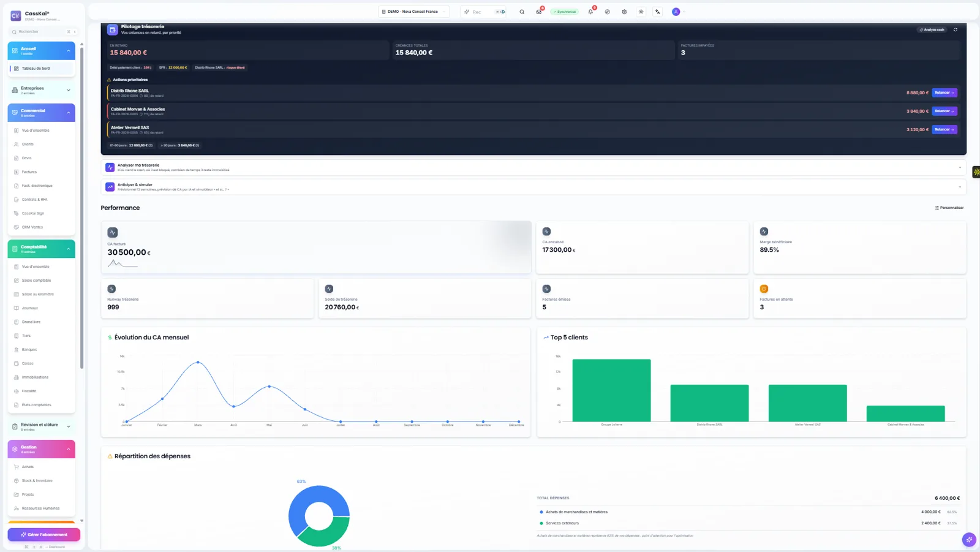980x552 pixels.
Task: Open Saisie comptable
Action: pyautogui.click(x=42, y=281)
